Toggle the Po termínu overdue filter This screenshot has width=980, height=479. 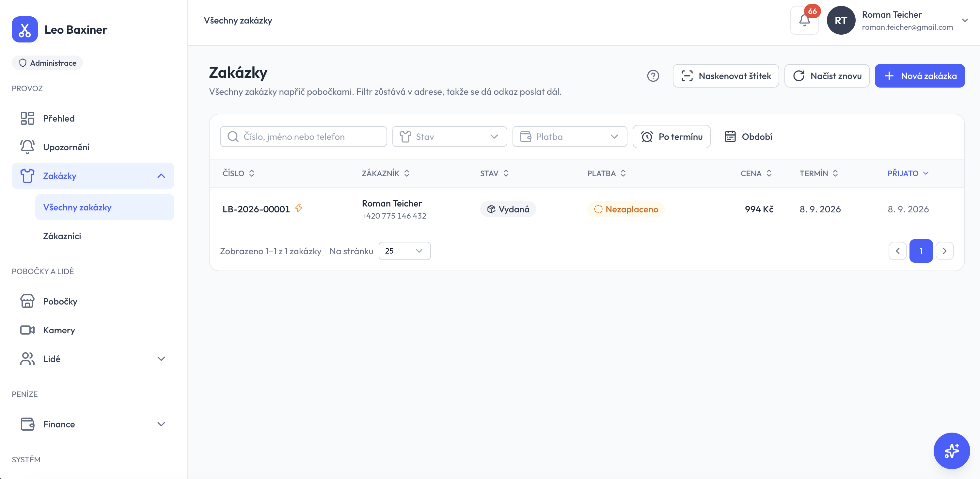(672, 137)
